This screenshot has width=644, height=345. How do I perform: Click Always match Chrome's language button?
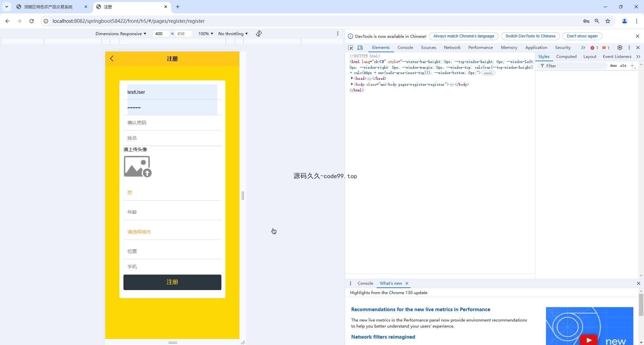click(464, 36)
